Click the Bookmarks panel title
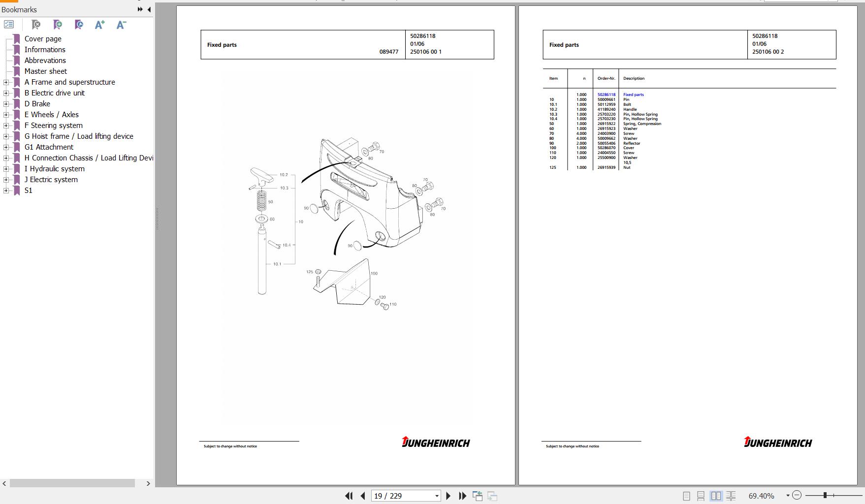865x504 pixels. click(x=19, y=10)
